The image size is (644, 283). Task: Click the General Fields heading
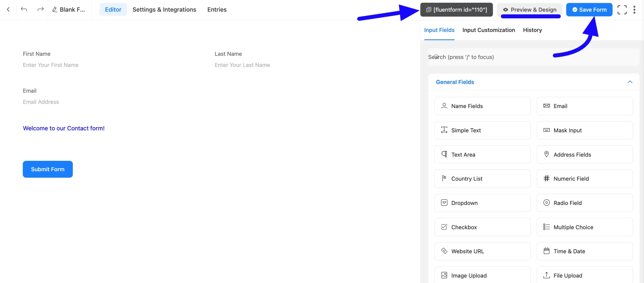coord(455,82)
